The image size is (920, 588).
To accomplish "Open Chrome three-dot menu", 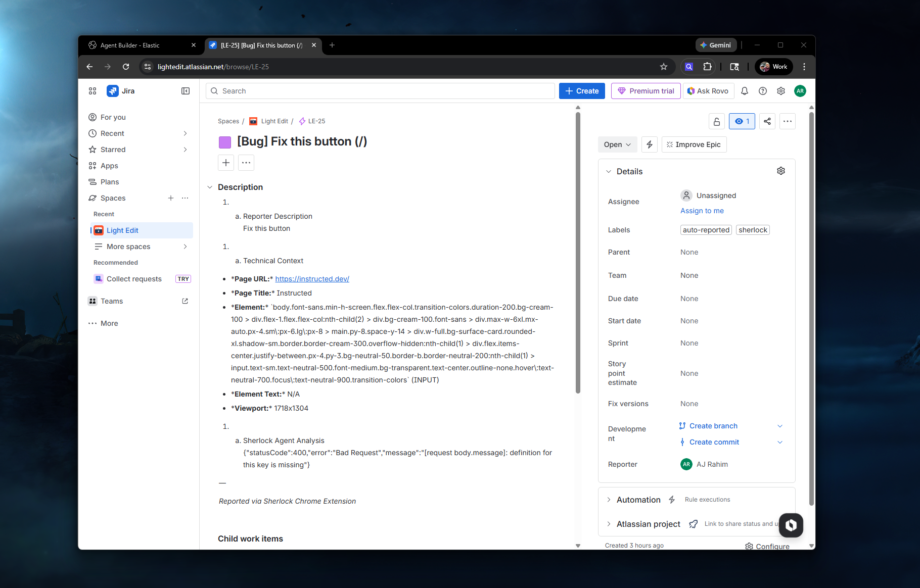I will (804, 67).
